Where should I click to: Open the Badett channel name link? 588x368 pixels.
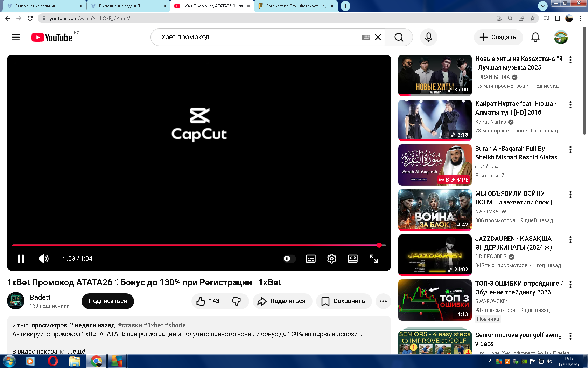pos(40,297)
